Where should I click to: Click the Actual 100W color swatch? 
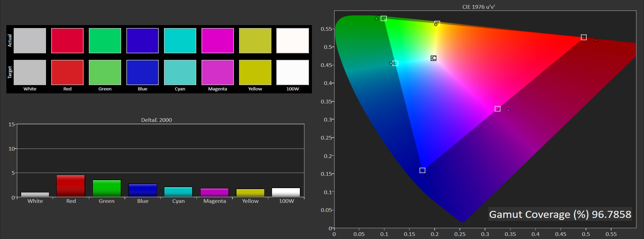pyautogui.click(x=292, y=41)
